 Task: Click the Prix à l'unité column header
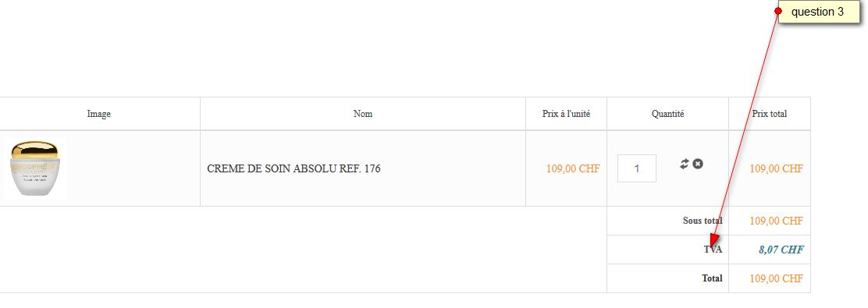566,114
